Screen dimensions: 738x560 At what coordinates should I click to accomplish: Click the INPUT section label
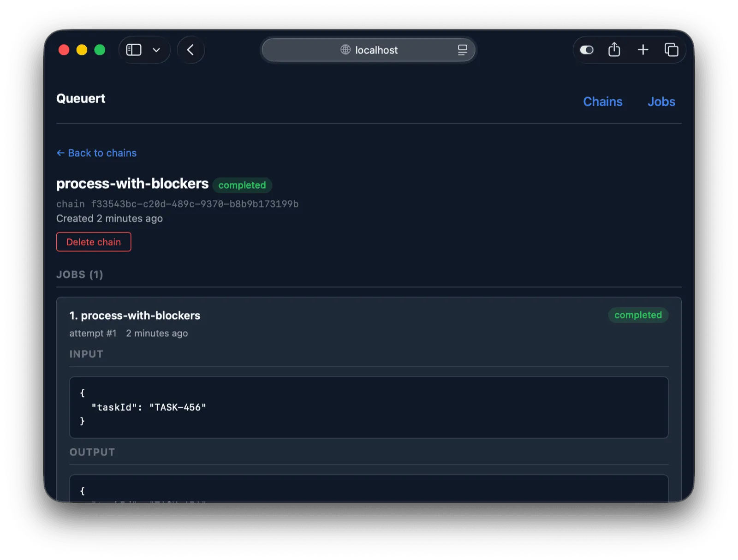(86, 354)
